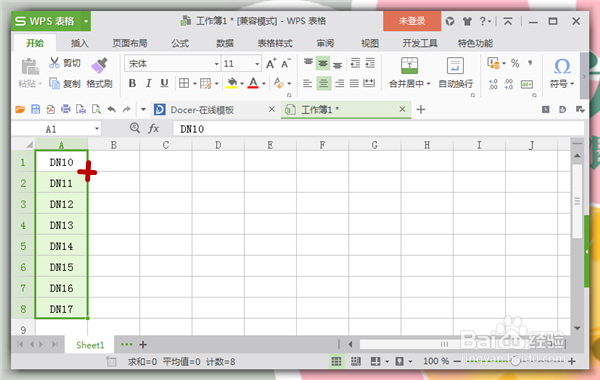Toggle Italic formatting
The image size is (600, 380).
tap(148, 83)
